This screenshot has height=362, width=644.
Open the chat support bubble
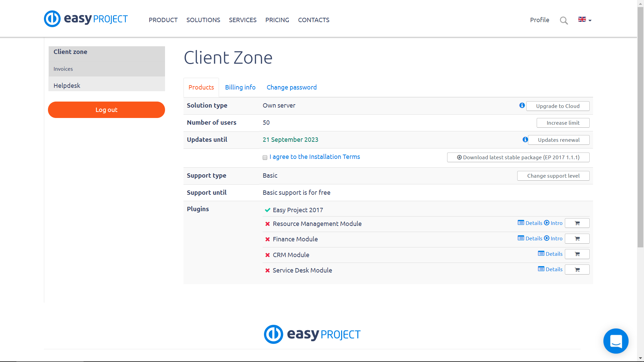tap(615, 341)
